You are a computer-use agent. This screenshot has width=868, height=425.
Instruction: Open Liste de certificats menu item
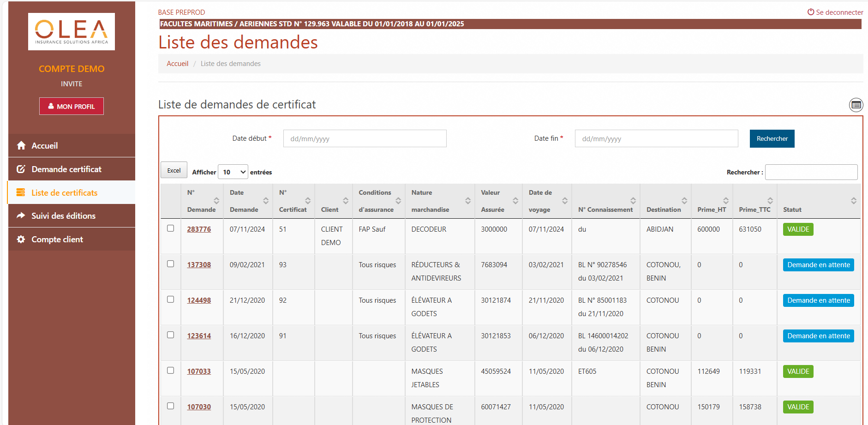tap(65, 193)
